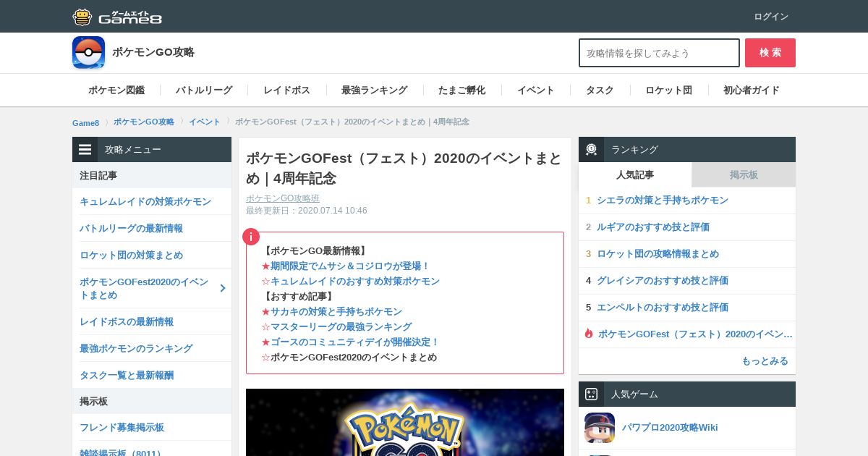Open ゴースのコミュニティデイが開催決定！ link
Screen dimensions: 868x456
(x=355, y=342)
